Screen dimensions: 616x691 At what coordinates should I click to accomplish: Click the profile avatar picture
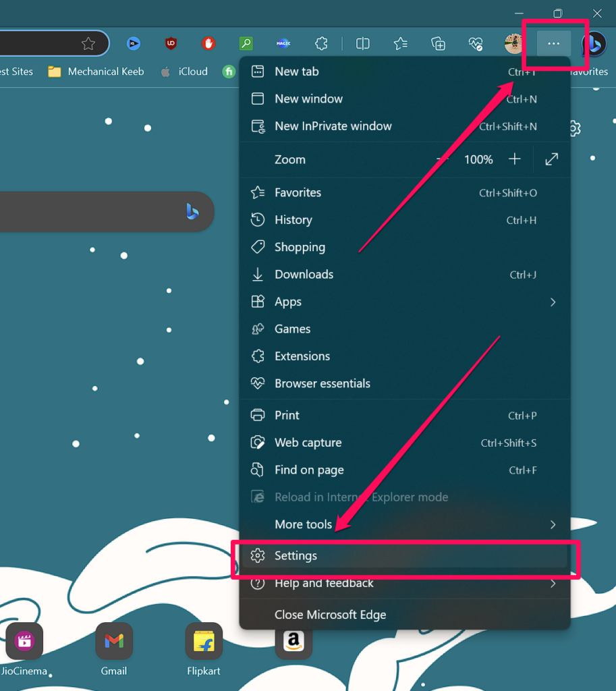[x=513, y=44]
